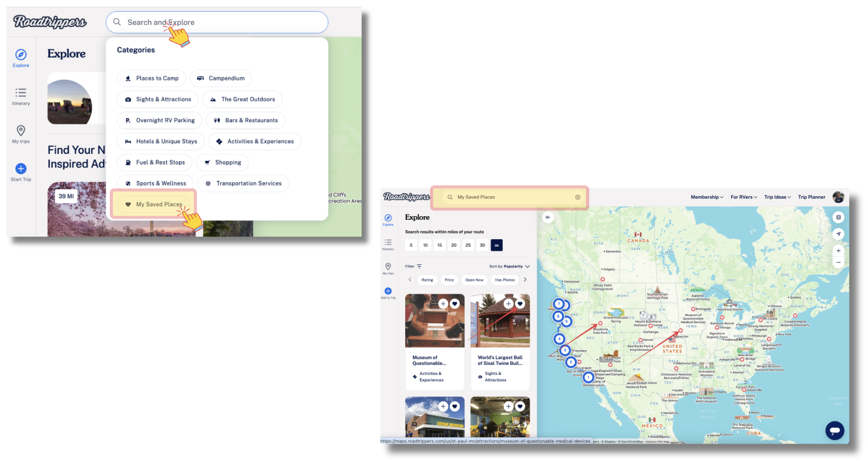Expand the Membership menu
The width and height of the screenshot is (868, 463).
click(707, 197)
